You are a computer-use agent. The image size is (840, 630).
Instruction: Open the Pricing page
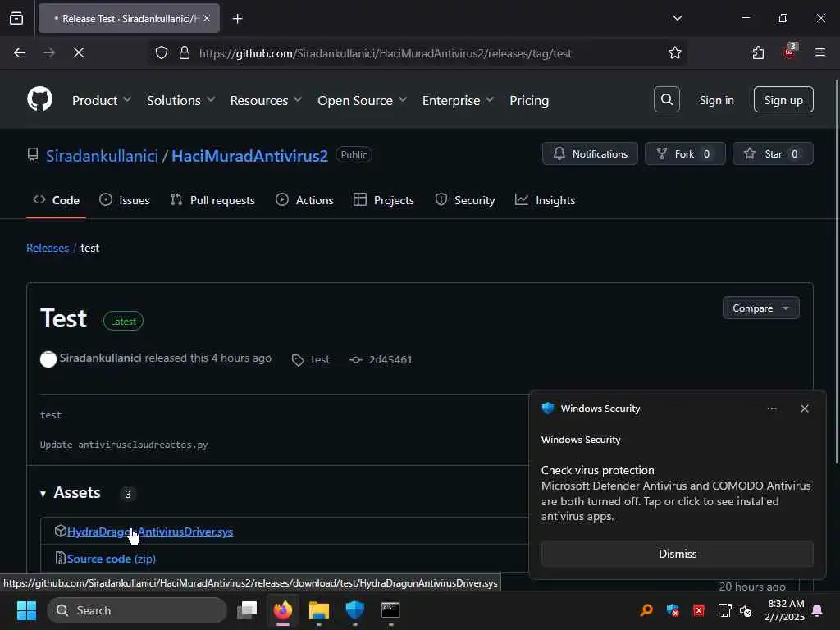(529, 100)
